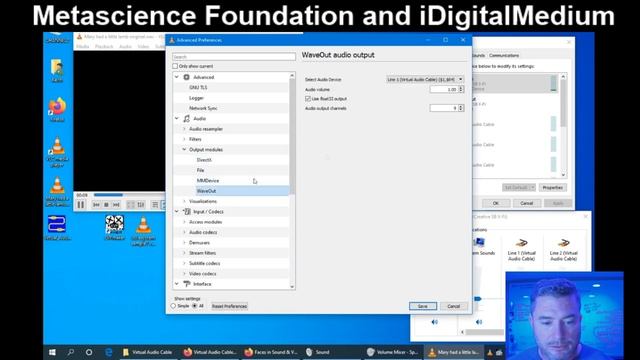Click Save in Advanced Preferences
The image size is (640, 360).
click(423, 306)
